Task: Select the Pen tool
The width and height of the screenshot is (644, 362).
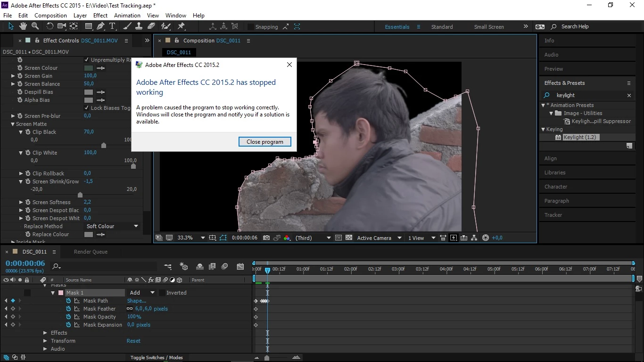Action: coord(100,26)
